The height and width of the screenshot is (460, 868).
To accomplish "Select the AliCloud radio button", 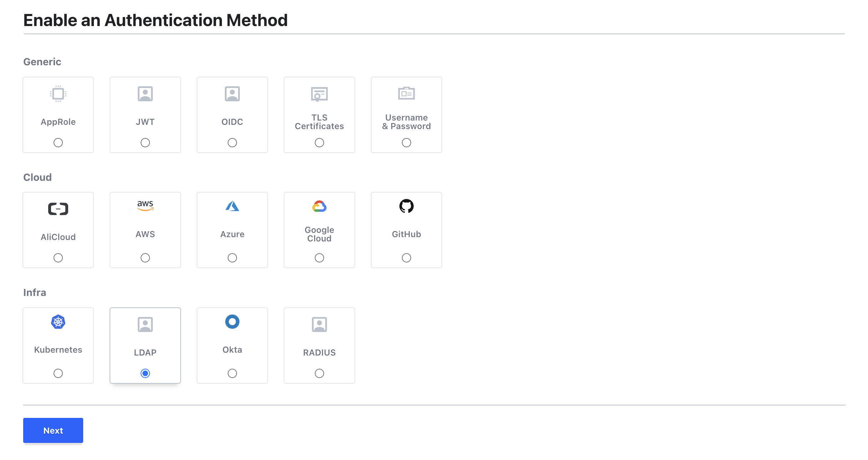I will pyautogui.click(x=58, y=258).
